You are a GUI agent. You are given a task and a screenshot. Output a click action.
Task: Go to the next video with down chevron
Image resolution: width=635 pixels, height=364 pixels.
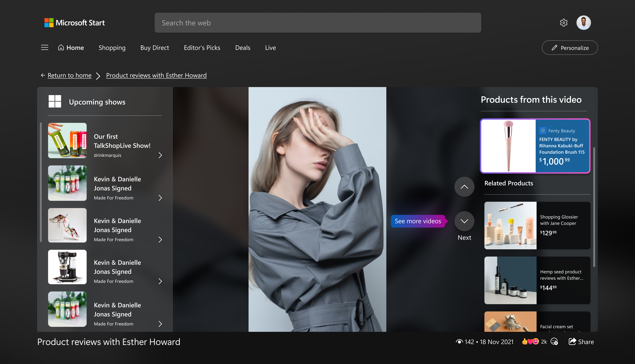click(464, 221)
